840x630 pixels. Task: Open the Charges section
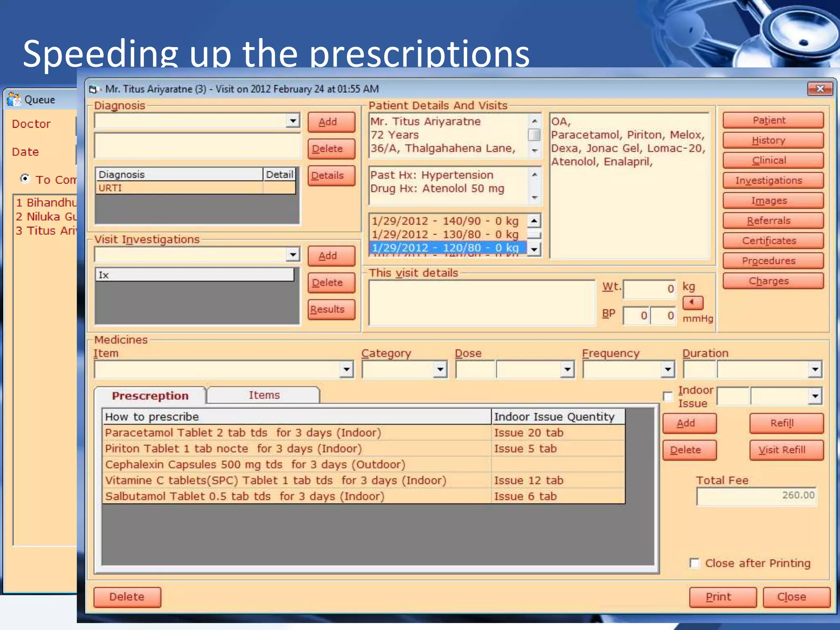pyautogui.click(x=773, y=281)
